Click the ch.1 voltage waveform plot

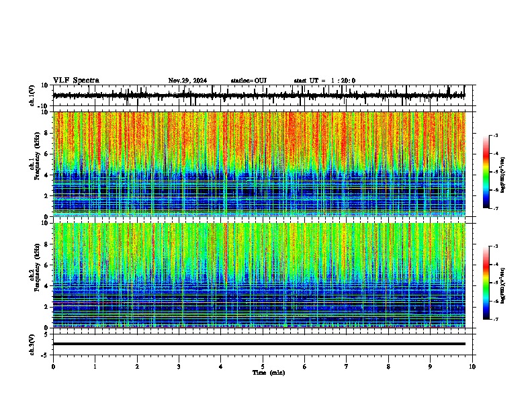[259, 95]
